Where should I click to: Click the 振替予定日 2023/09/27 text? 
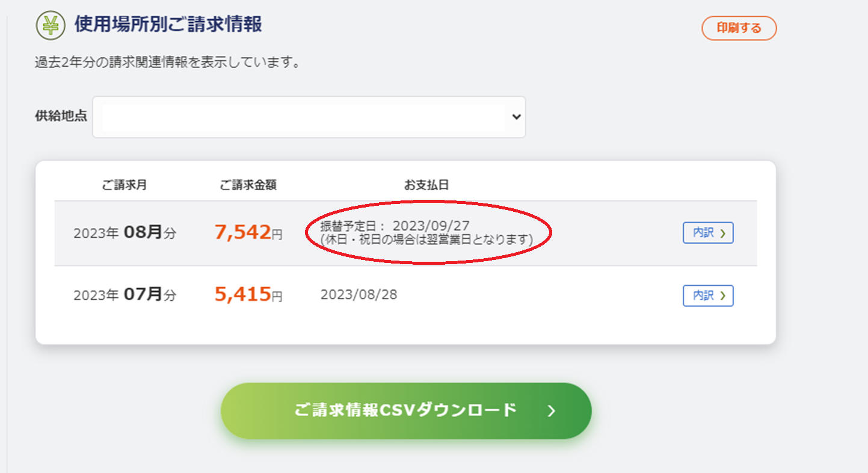[x=395, y=226]
